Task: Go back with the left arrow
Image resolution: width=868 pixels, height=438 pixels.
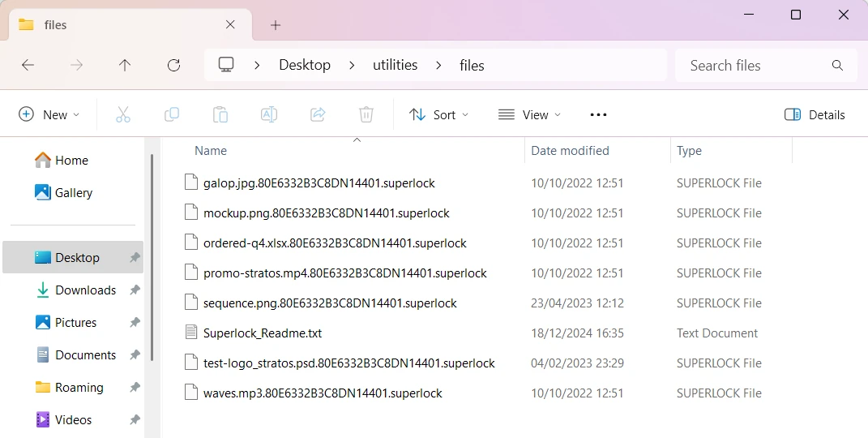Action: coord(28,66)
